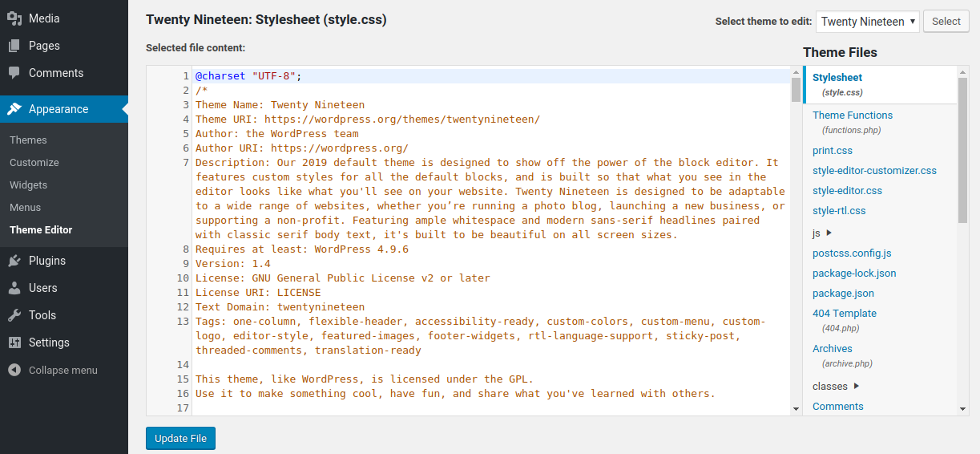This screenshot has width=980, height=454.
Task: Open the Pages menu
Action: click(x=64, y=46)
